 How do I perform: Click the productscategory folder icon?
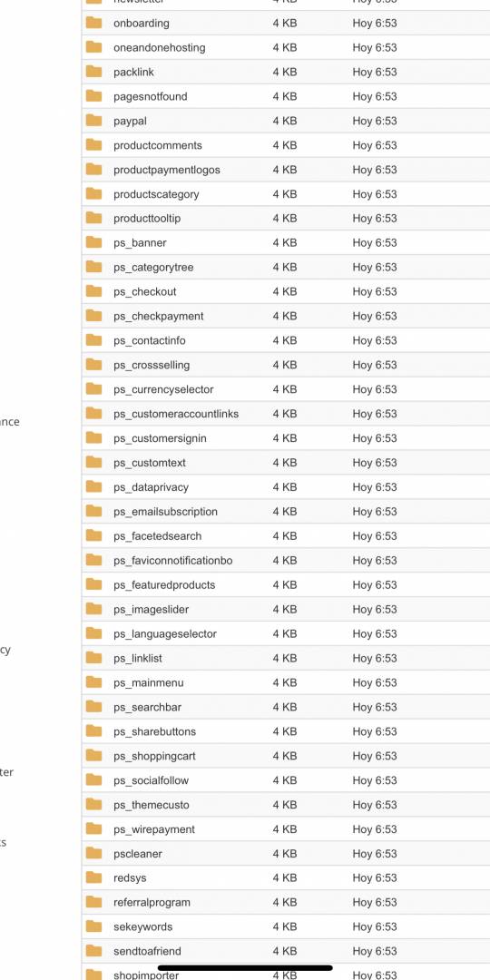pos(93,194)
